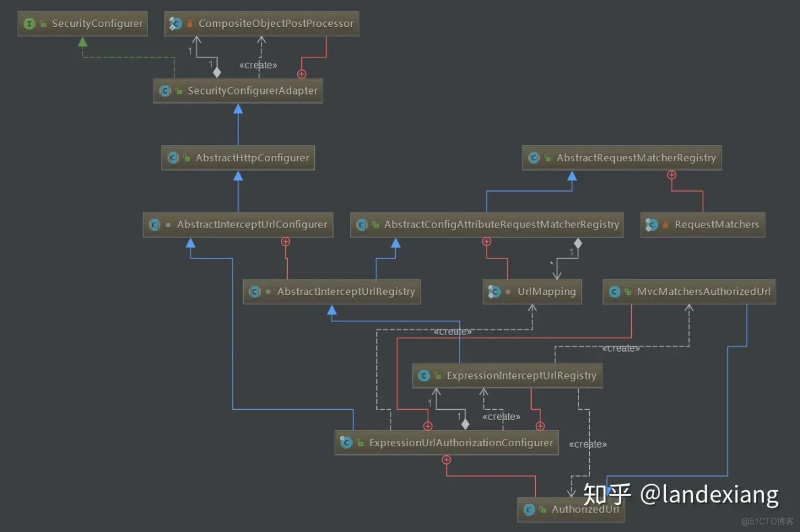
Task: Click inner-class plus marker under AbstractRequestMatcherRegistry
Action: click(x=672, y=175)
